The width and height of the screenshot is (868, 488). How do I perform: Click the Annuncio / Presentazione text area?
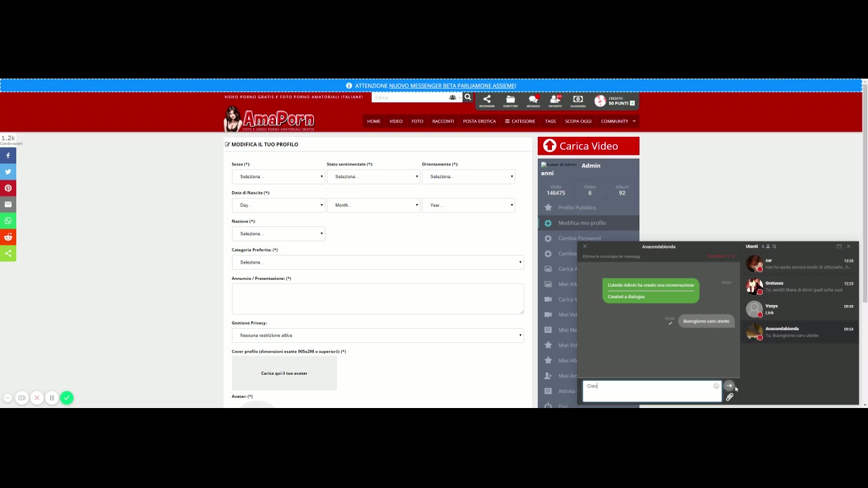(x=377, y=298)
